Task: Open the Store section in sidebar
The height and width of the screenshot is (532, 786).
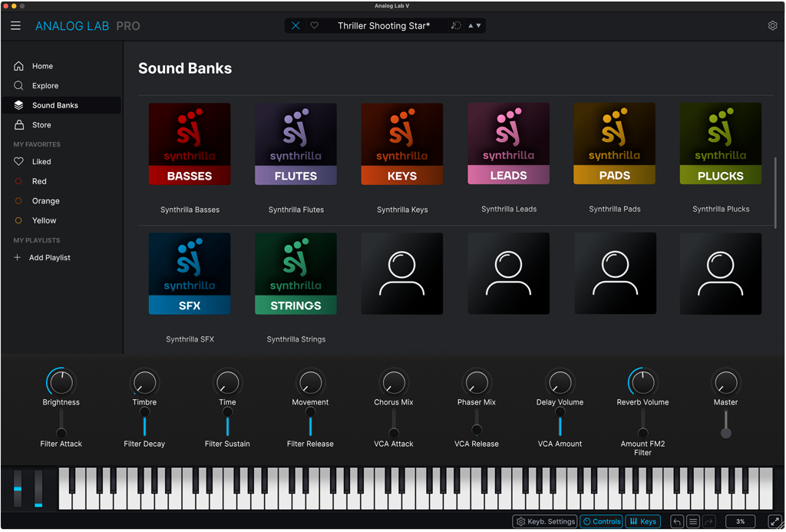Action: pos(41,125)
